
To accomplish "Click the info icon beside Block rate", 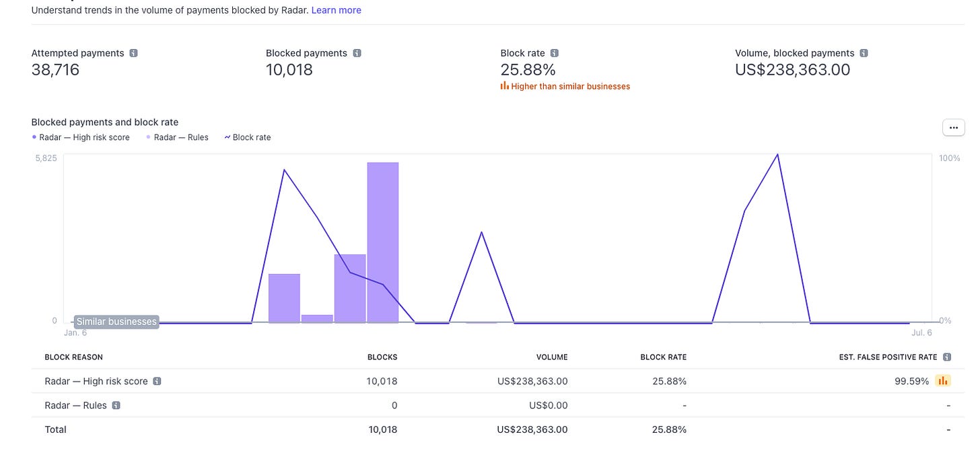I will point(554,52).
